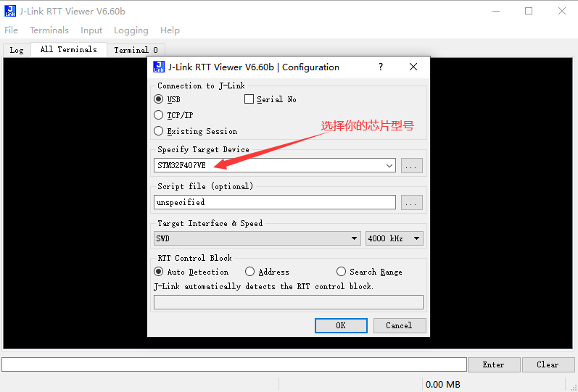Open the Logging menu
The height and width of the screenshot is (392, 578).
[x=131, y=30]
